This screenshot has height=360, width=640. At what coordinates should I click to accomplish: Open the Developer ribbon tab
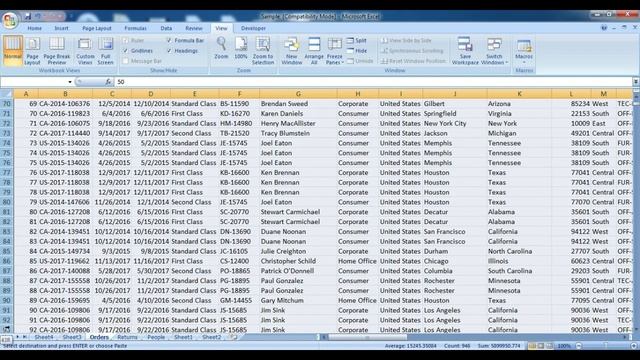tap(253, 28)
